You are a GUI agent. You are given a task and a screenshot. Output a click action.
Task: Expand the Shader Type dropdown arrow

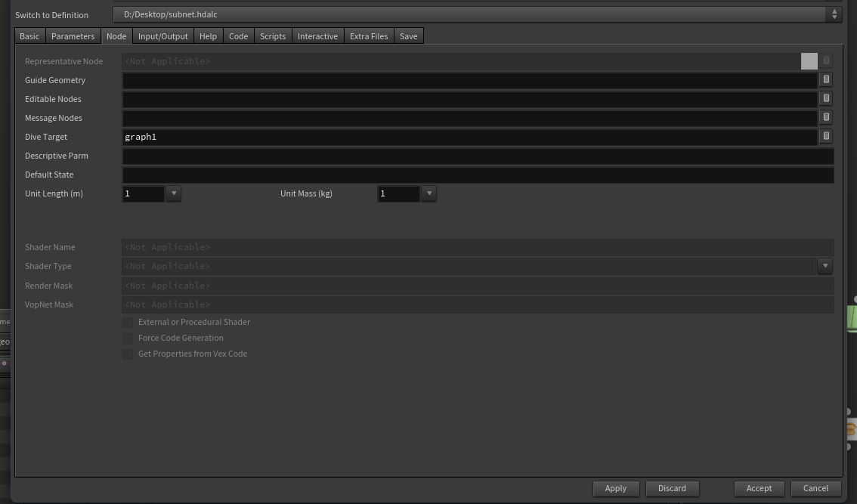825,266
